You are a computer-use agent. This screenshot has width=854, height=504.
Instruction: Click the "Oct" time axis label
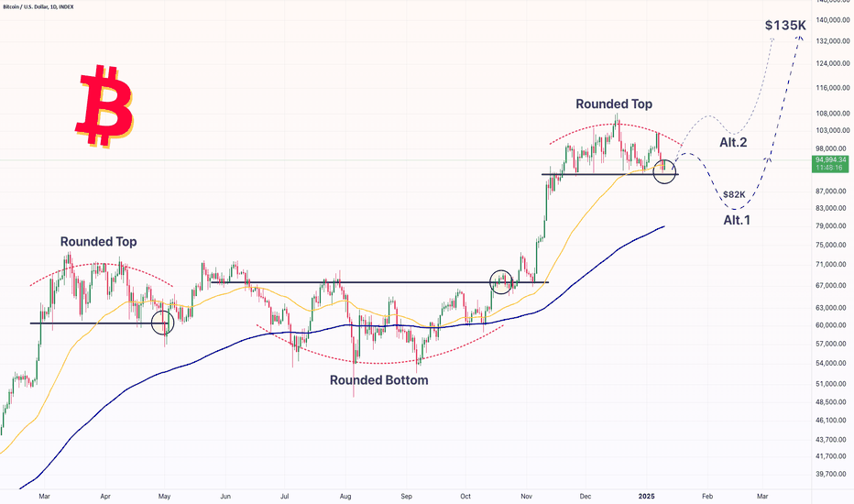[465, 497]
